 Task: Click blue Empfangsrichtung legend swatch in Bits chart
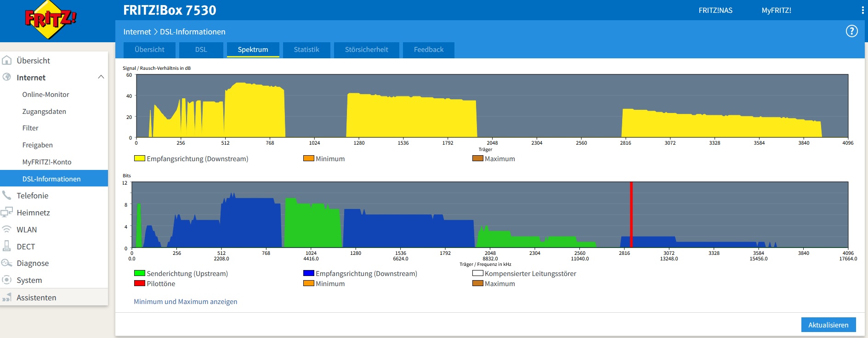pos(309,273)
